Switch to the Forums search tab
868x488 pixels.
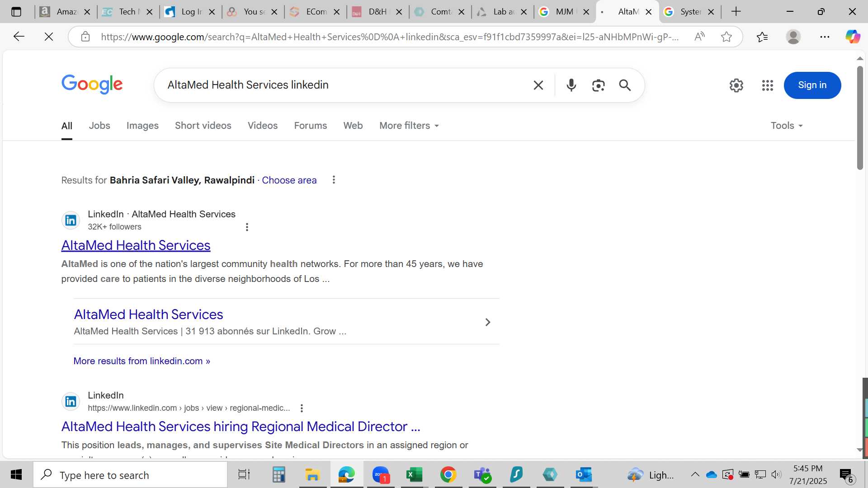(311, 126)
